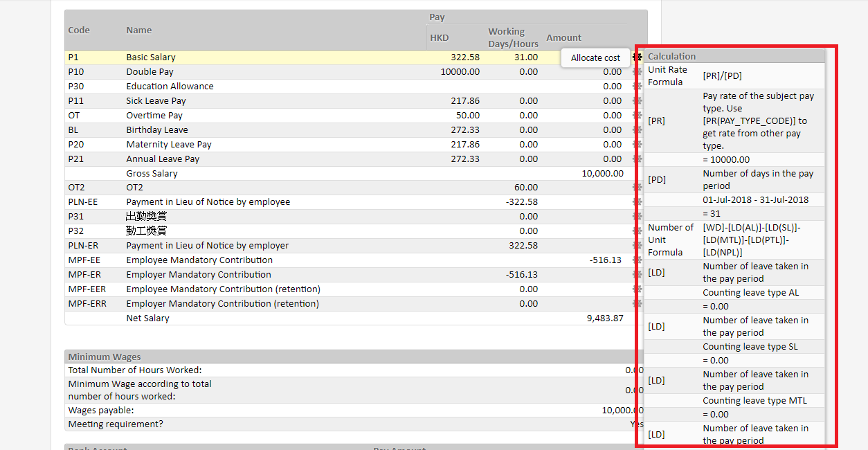Open calculation gear for Maternity Leave Pay row
Viewport: 868px width, 450px height.
638,145
